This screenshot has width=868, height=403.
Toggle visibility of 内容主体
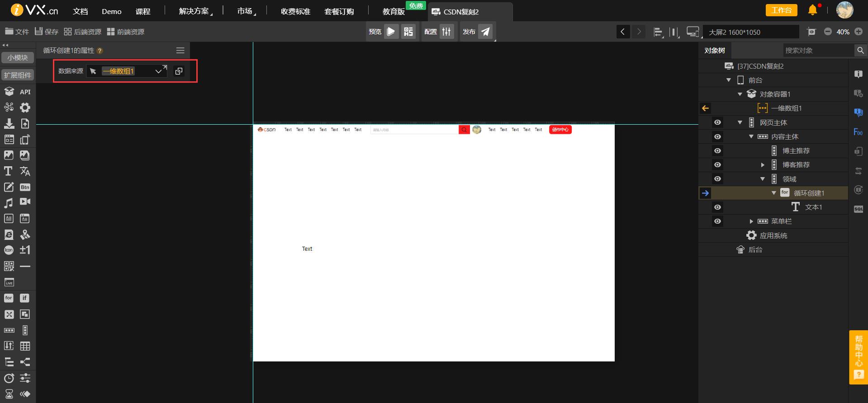click(x=717, y=136)
